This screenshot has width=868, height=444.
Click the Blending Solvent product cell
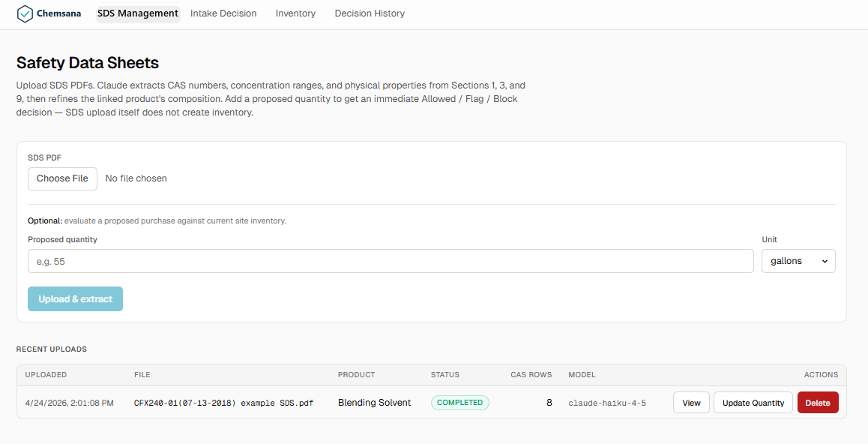[374, 403]
